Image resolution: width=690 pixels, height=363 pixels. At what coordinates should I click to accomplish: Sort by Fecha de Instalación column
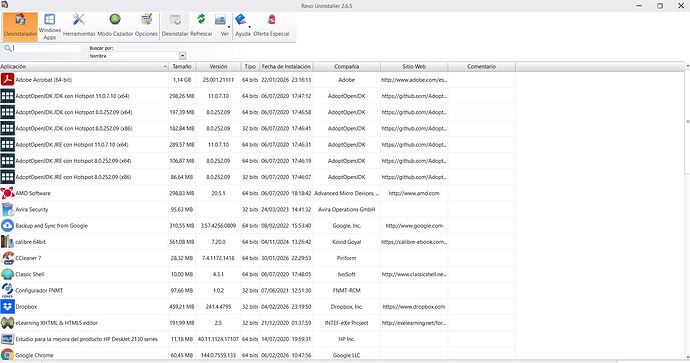click(x=286, y=66)
